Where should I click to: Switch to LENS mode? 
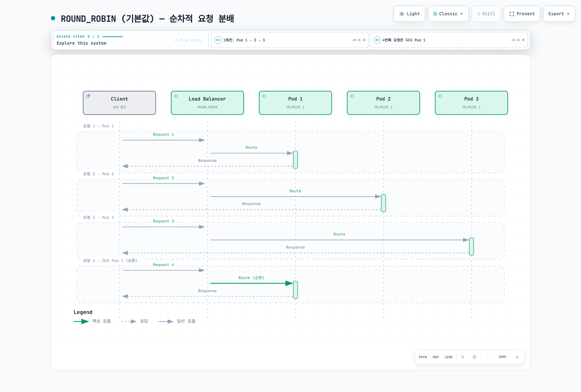pyautogui.click(x=448, y=357)
